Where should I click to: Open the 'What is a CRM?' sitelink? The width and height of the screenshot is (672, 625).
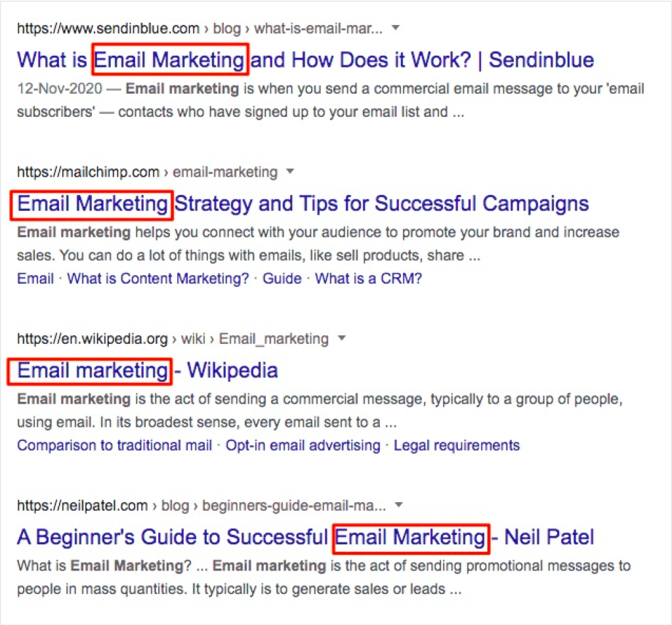click(x=368, y=278)
